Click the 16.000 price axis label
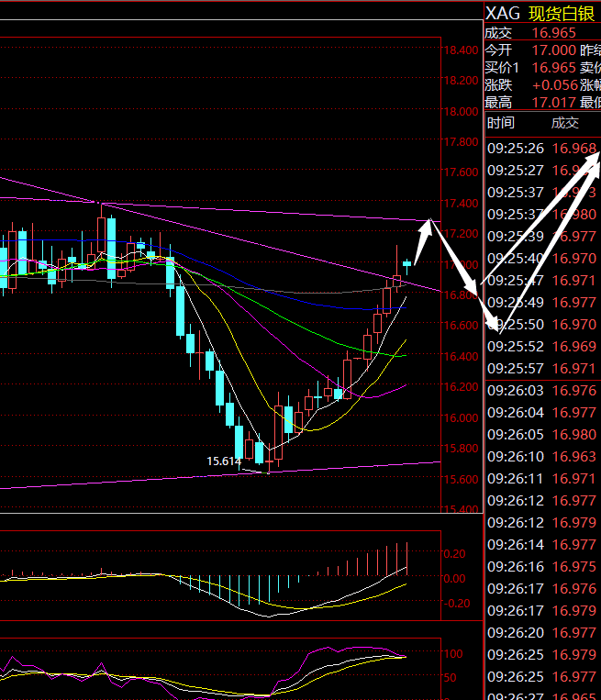 461,417
